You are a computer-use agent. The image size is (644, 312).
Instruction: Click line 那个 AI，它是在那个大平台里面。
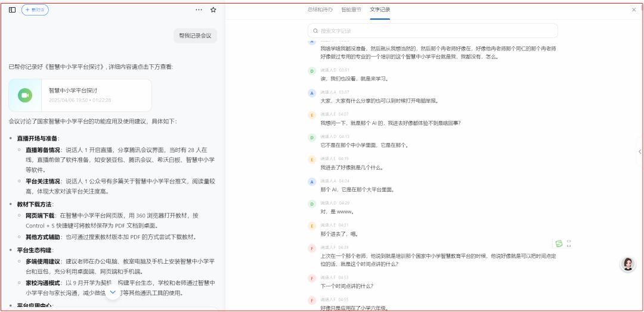click(x=357, y=189)
